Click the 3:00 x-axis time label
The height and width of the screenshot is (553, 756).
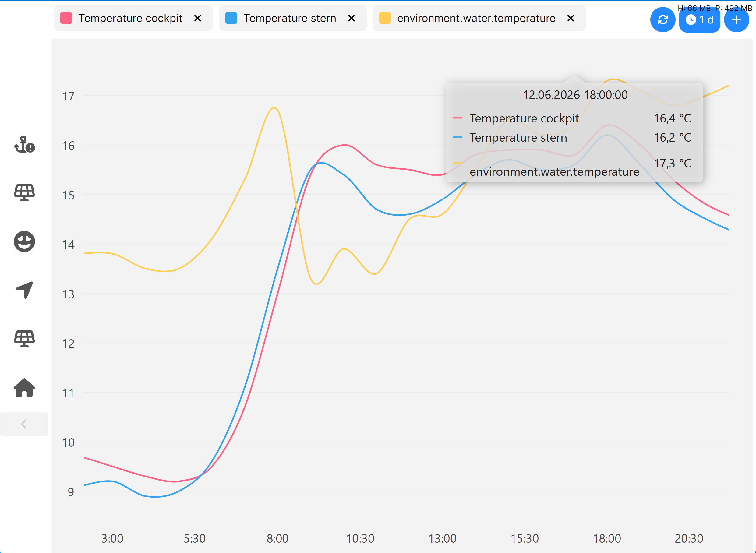click(x=112, y=538)
